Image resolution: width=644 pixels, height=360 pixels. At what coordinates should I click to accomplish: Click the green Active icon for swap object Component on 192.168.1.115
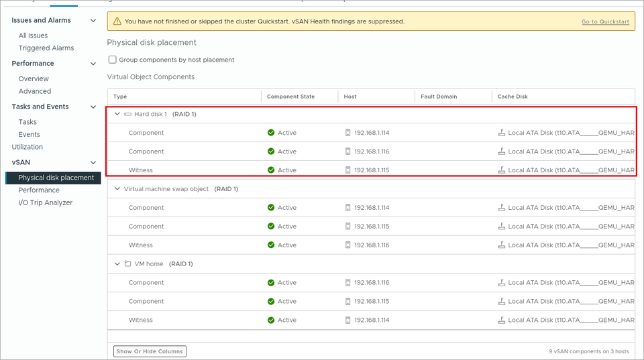click(271, 226)
